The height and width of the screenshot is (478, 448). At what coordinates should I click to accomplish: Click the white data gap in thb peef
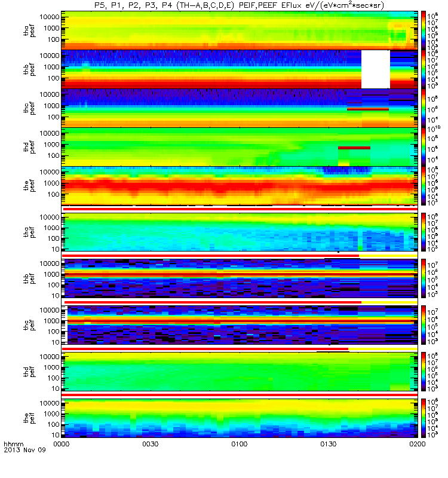[376, 69]
